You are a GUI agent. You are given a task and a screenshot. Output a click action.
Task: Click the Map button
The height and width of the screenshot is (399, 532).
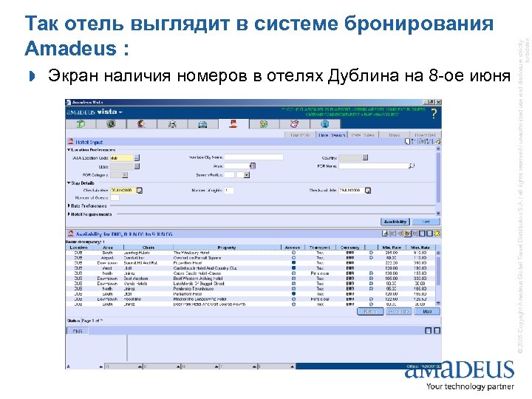click(x=427, y=312)
